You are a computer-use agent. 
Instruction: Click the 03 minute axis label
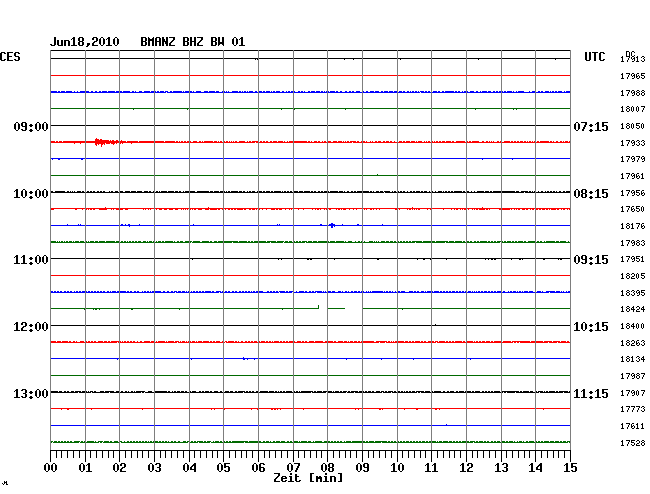coord(155,468)
